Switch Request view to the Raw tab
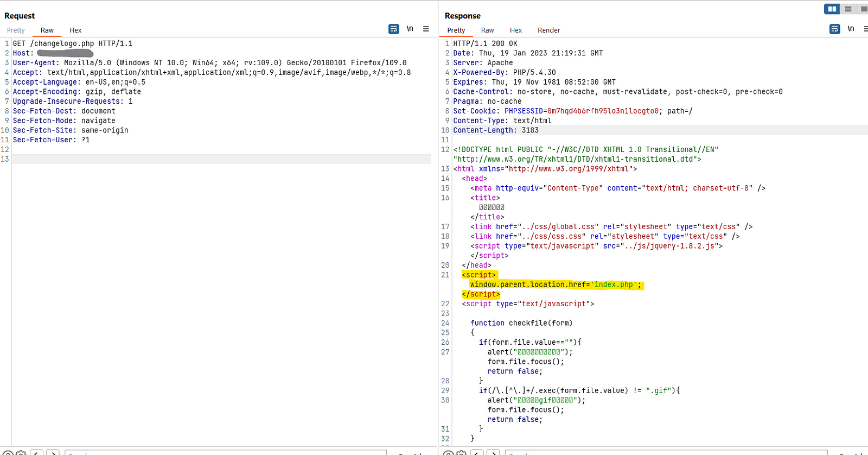The height and width of the screenshot is (455, 868). tap(47, 30)
